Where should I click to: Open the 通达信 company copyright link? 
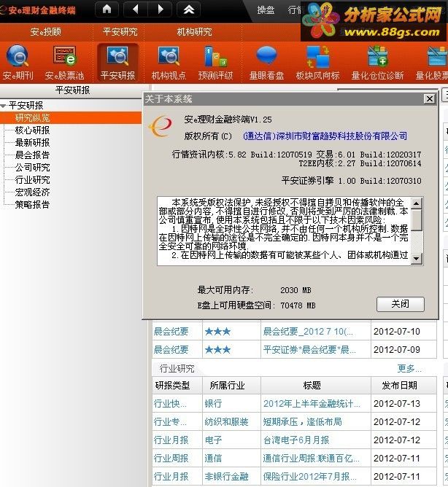click(325, 136)
